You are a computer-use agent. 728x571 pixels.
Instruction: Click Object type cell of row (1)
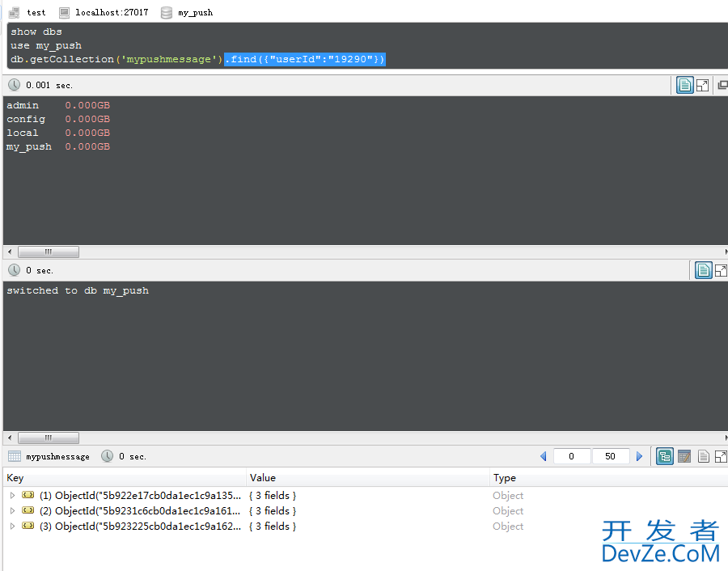pyautogui.click(x=508, y=495)
